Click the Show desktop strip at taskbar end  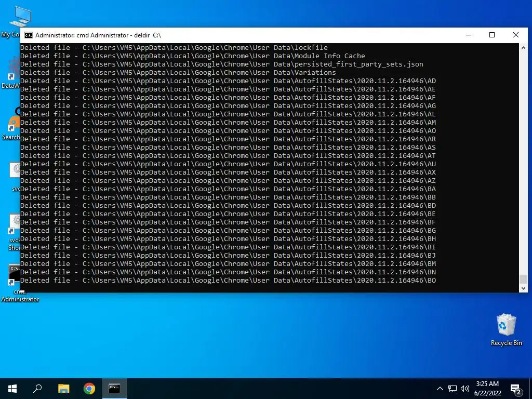tap(530, 389)
